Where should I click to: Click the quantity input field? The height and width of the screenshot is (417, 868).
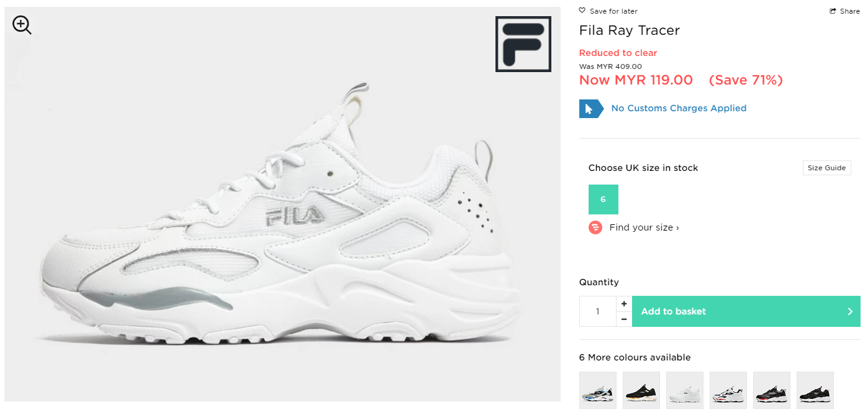pos(597,311)
